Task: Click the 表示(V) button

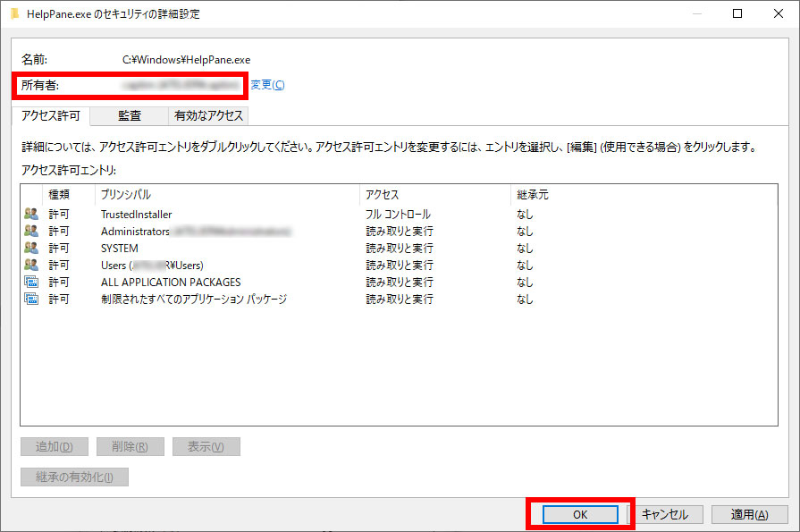Action: 206,447
